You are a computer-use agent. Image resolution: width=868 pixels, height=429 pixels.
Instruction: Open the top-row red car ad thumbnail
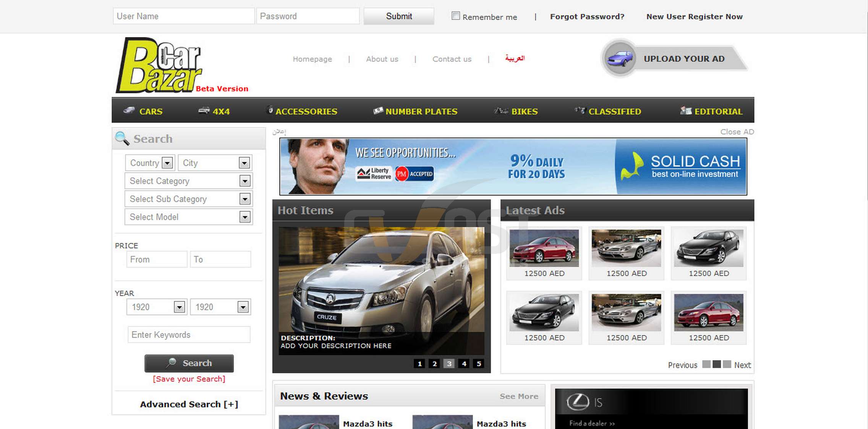point(544,248)
